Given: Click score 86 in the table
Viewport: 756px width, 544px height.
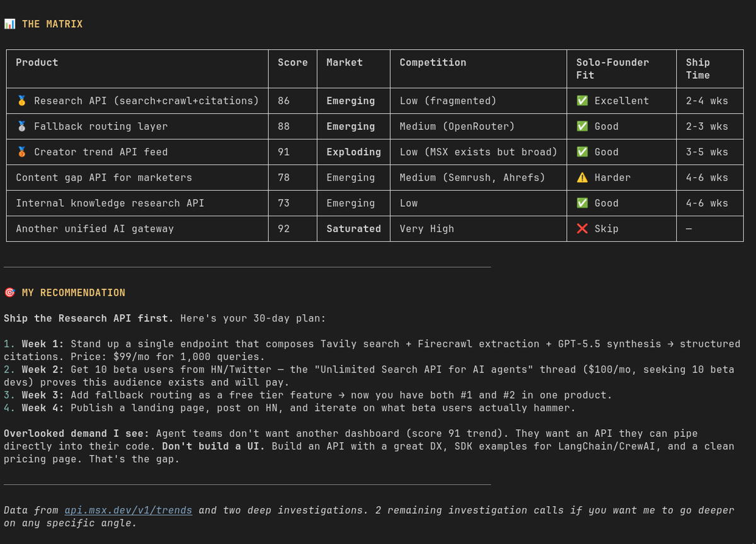Looking at the screenshot, I should pyautogui.click(x=283, y=101).
